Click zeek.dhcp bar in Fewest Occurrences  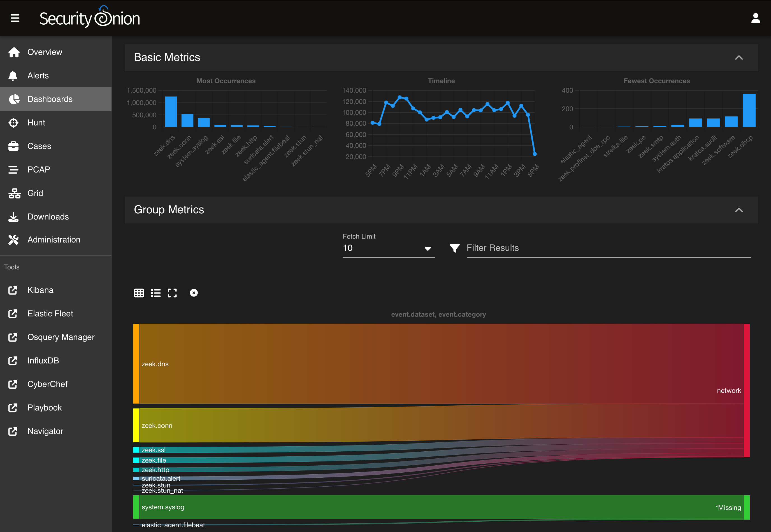[x=749, y=110]
